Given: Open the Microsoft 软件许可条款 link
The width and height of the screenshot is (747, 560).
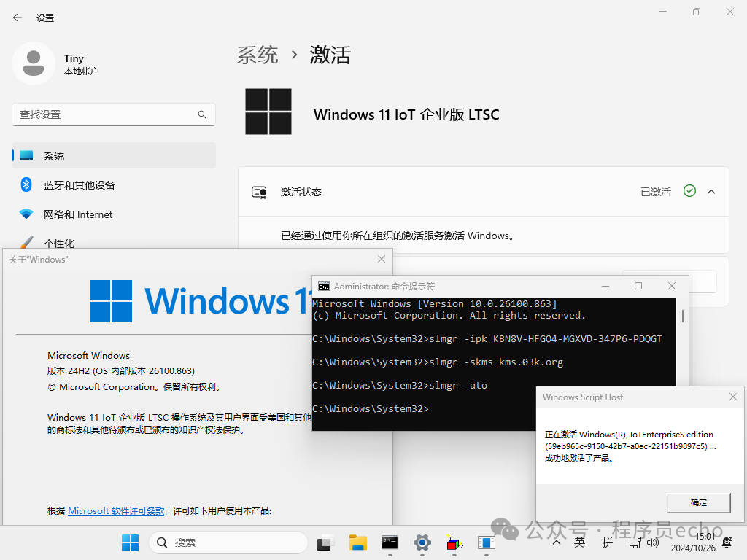Looking at the screenshot, I should point(116,511).
